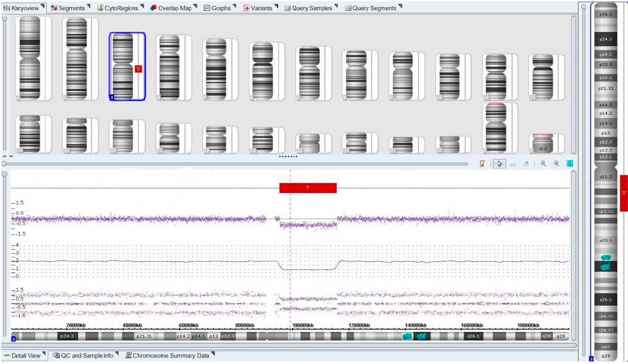
Task: Open the Overlap Map tab
Action: (x=172, y=8)
